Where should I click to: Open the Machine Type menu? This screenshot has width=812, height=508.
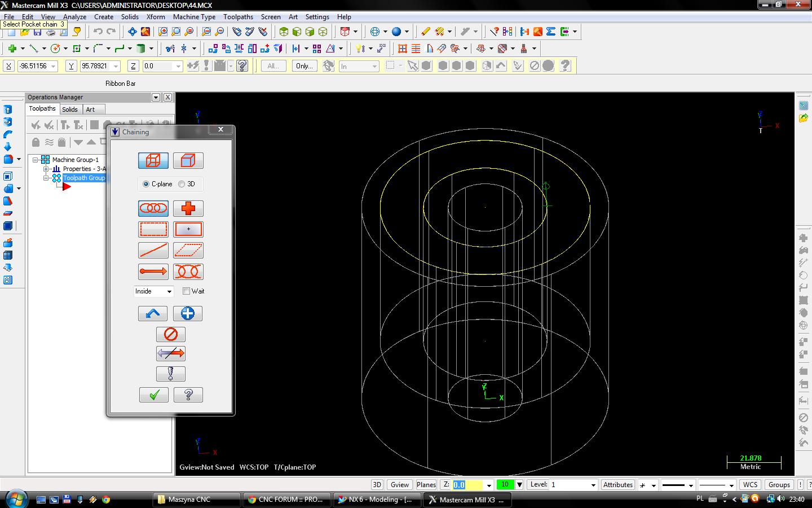coord(194,16)
